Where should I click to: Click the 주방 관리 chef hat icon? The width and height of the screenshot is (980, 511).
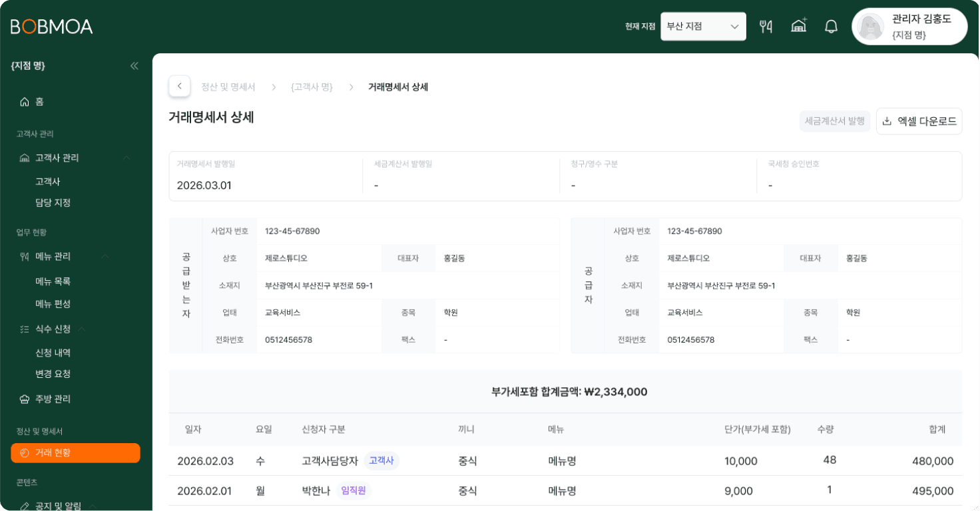pyautogui.click(x=25, y=399)
